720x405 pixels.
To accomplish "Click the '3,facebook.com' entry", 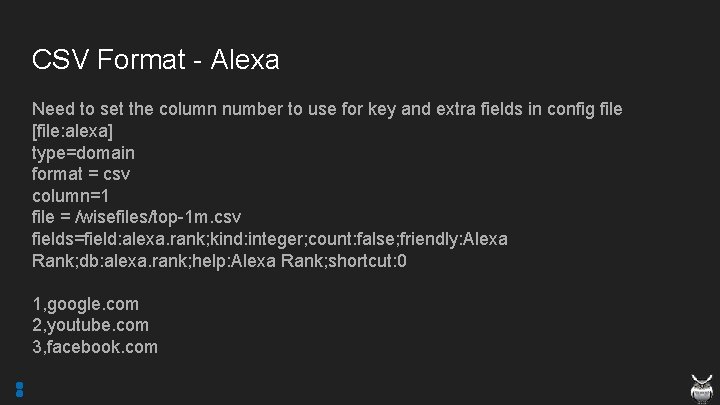I will [94, 347].
